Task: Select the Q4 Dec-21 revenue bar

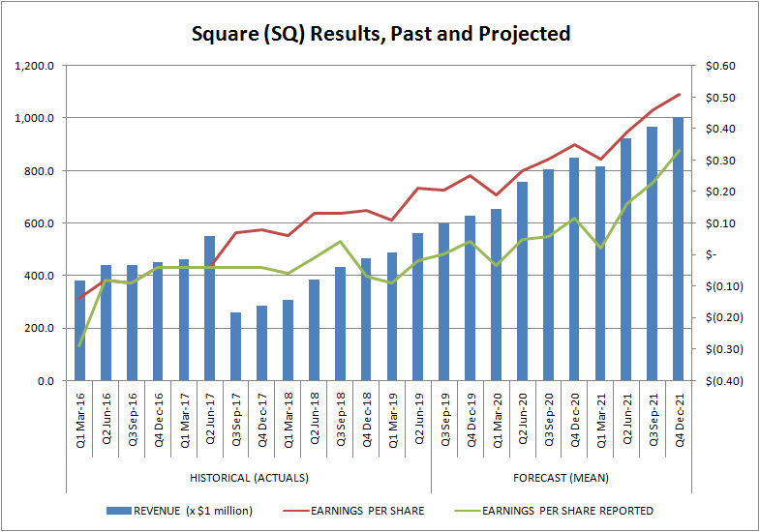Action: pos(678,249)
